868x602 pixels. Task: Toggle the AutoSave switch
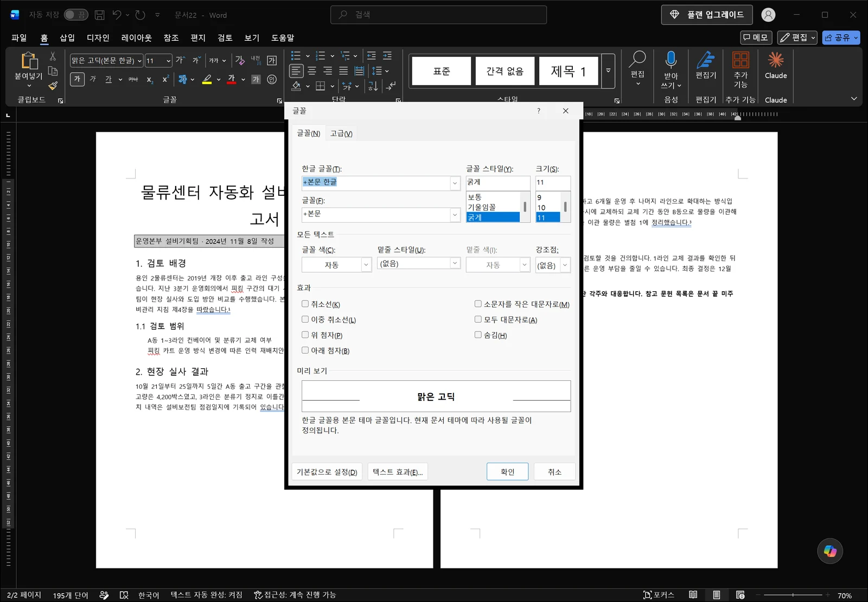pyautogui.click(x=76, y=15)
